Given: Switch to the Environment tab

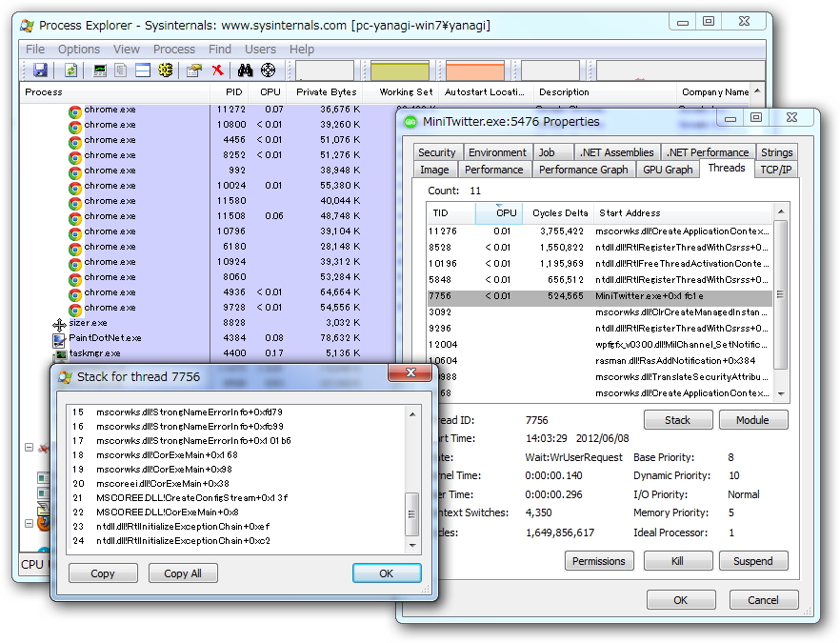Looking at the screenshot, I should (x=498, y=152).
